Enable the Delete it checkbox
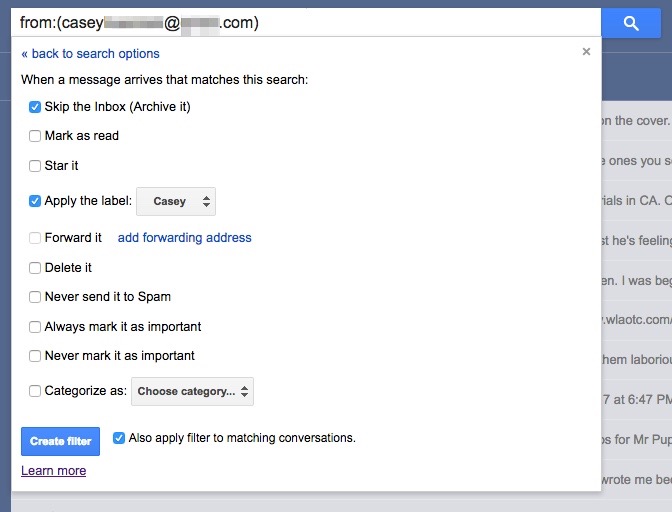 [x=35, y=268]
